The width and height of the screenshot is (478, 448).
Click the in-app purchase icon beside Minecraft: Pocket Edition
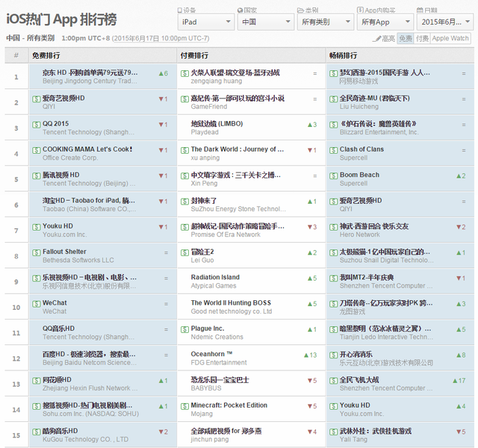184,405
